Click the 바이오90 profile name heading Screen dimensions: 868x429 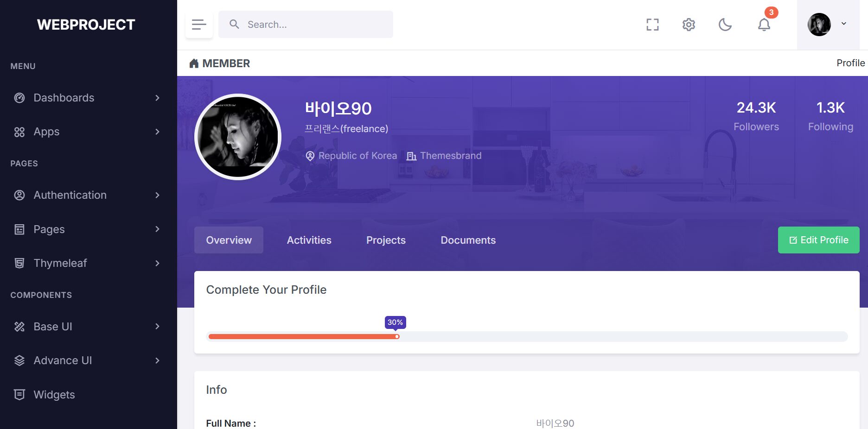coord(338,108)
